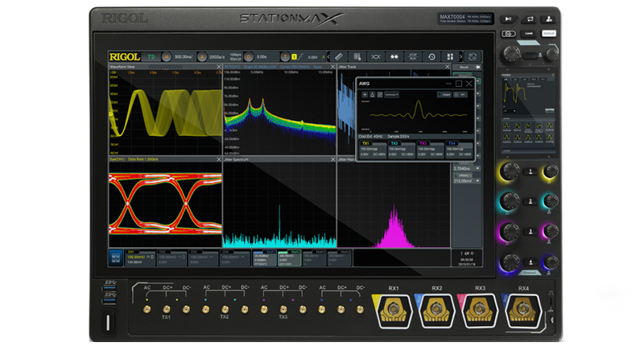
Task: Click the AWG Stopped play button
Action: point(444,95)
